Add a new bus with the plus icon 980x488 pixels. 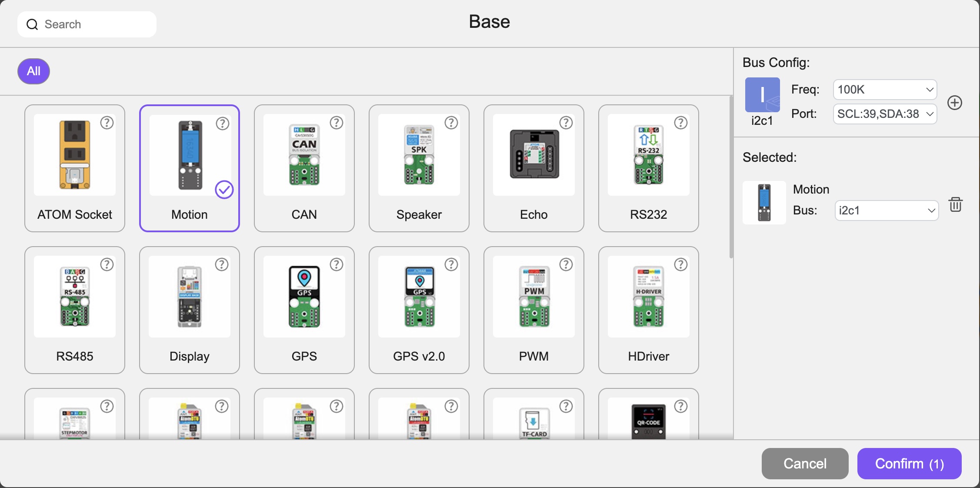pyautogui.click(x=955, y=103)
